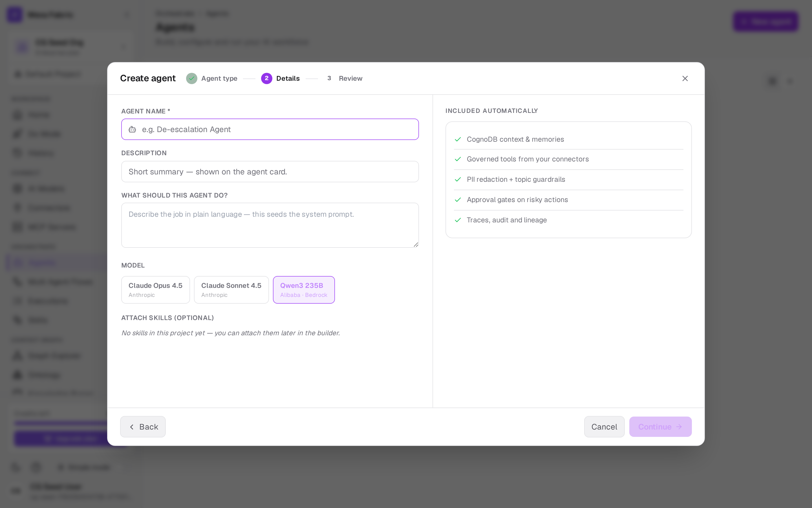Image resolution: width=812 pixels, height=508 pixels.
Task: Go back with the Back button
Action: (x=143, y=427)
